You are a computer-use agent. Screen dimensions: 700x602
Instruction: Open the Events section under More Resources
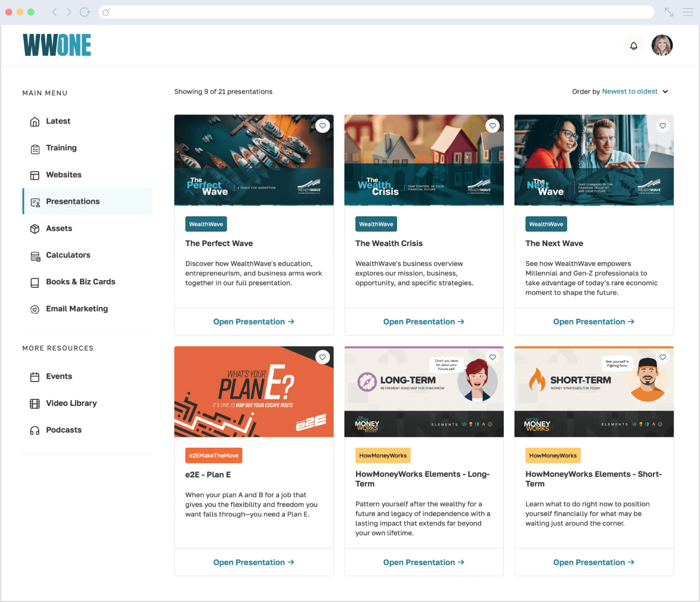[59, 376]
